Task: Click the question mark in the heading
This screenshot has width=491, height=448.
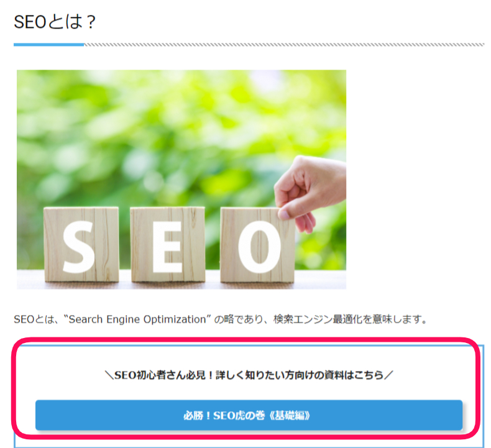Action: [x=91, y=22]
